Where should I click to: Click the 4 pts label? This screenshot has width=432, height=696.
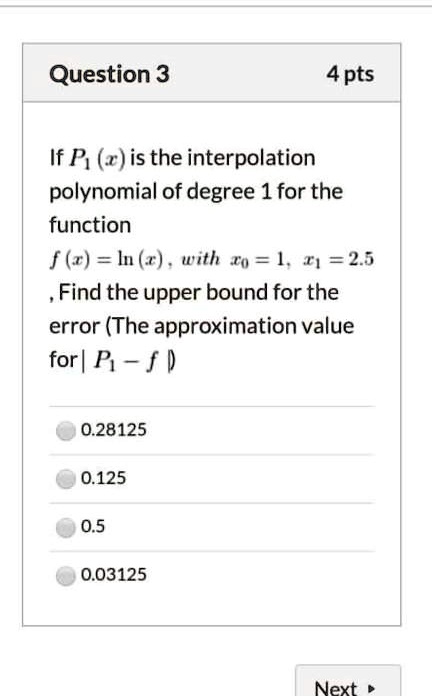(350, 74)
